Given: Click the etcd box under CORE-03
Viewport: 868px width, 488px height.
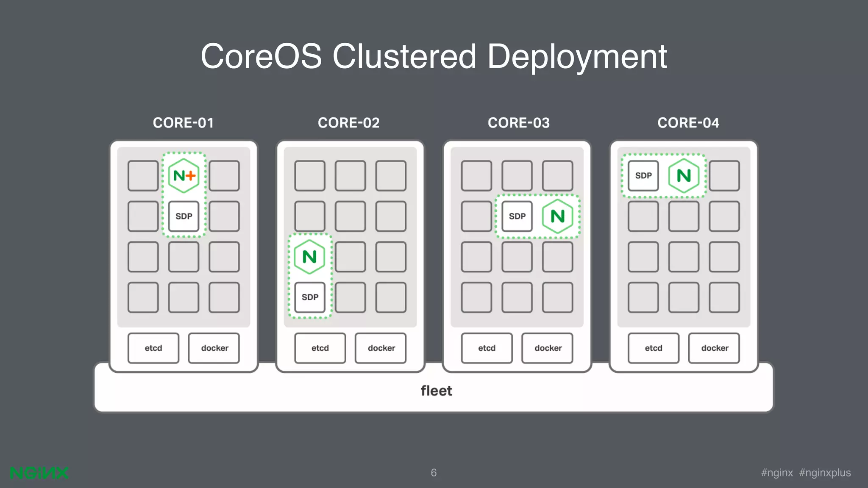Looking at the screenshot, I should [487, 348].
